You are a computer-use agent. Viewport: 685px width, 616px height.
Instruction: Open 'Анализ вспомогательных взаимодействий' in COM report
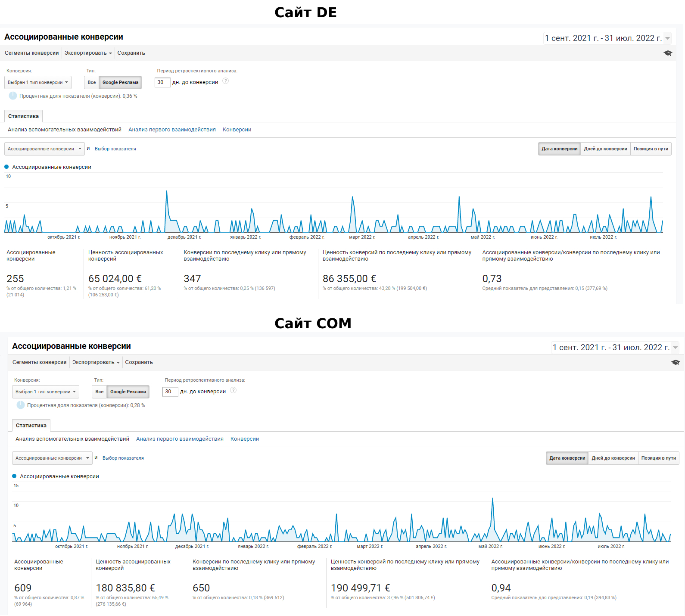[x=72, y=439]
